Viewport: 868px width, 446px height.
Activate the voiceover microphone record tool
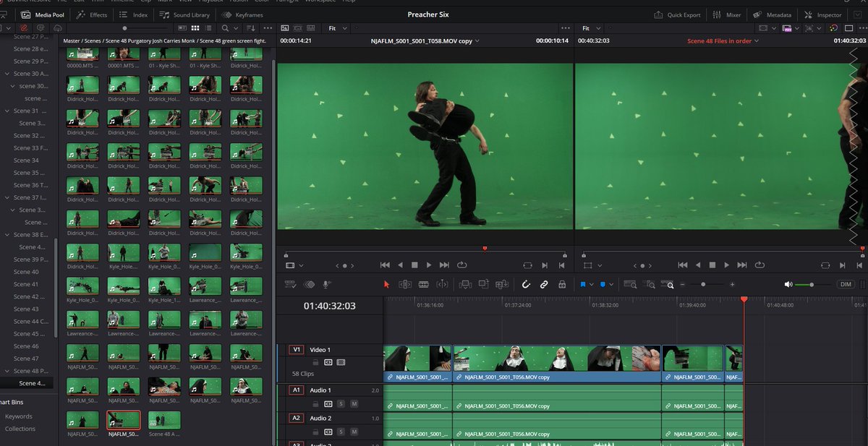click(x=326, y=283)
